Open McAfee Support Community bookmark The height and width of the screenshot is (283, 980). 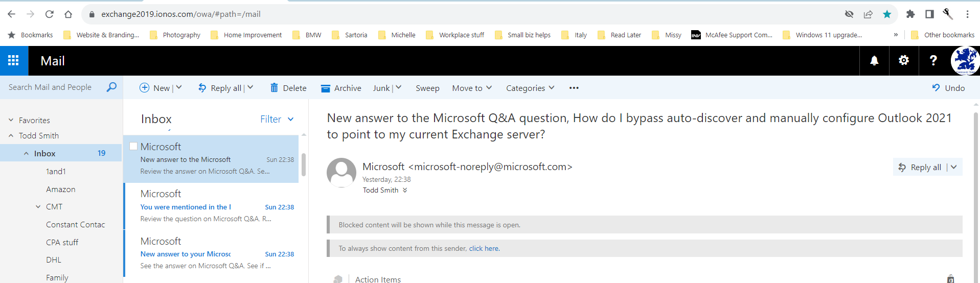tap(732, 35)
